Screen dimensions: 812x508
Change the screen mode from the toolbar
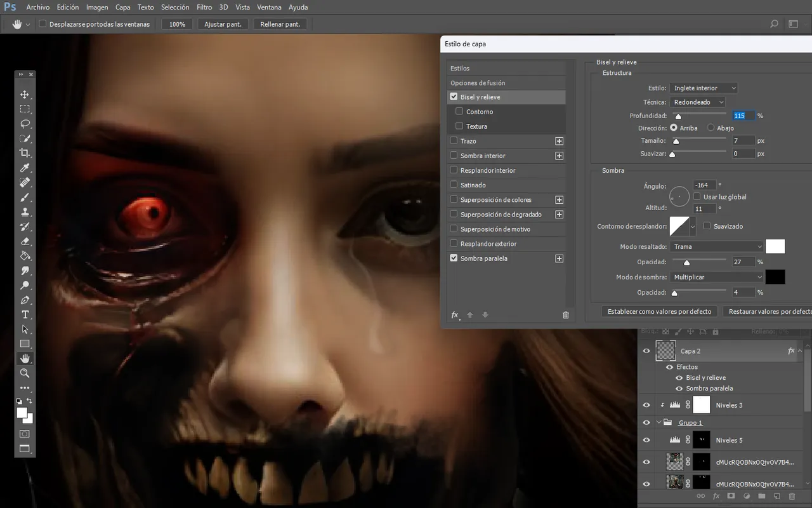[25, 449]
